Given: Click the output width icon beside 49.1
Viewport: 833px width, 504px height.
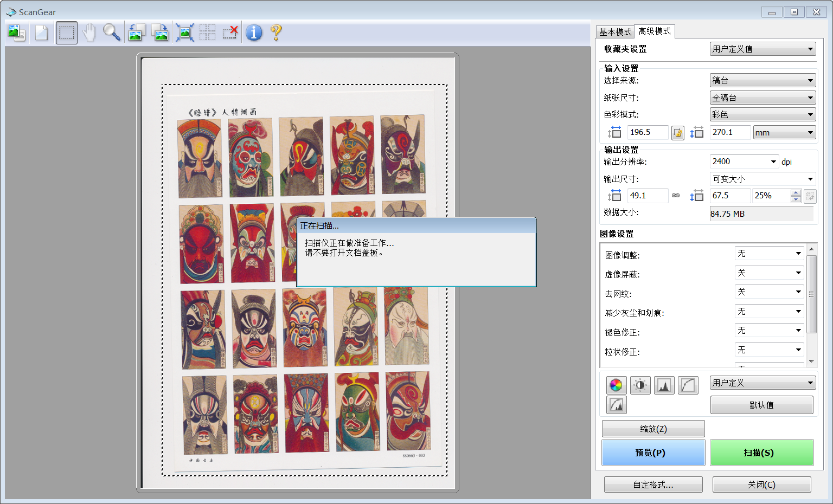Looking at the screenshot, I should 614,196.
